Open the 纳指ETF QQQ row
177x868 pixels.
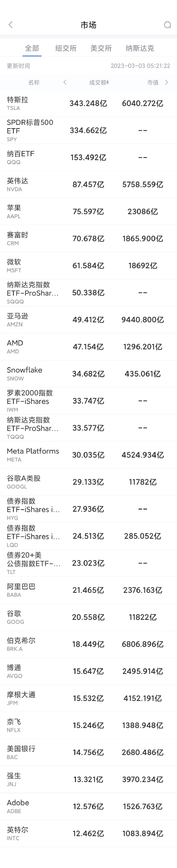point(88,157)
